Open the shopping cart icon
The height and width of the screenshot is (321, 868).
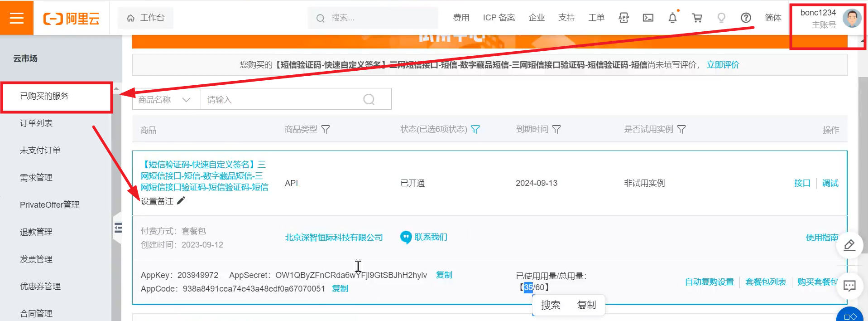point(697,18)
